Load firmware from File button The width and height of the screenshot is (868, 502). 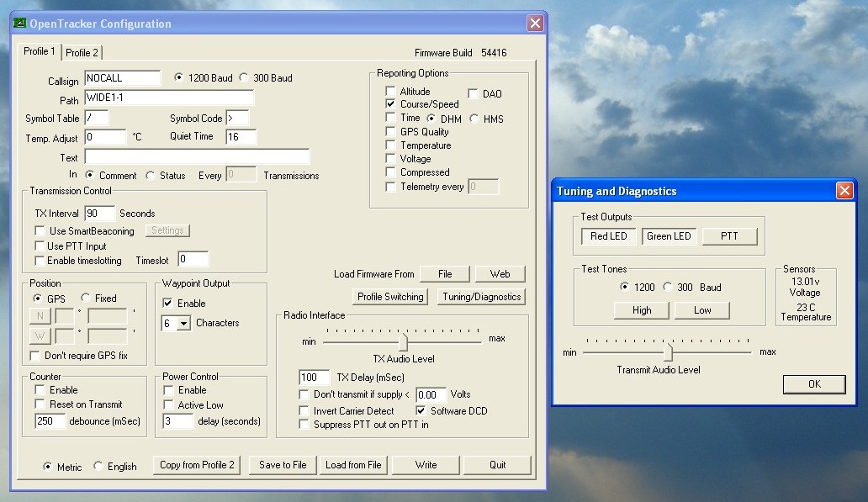(445, 274)
